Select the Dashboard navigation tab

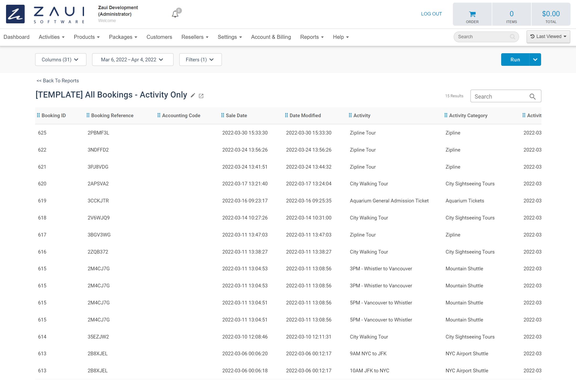[16, 37]
